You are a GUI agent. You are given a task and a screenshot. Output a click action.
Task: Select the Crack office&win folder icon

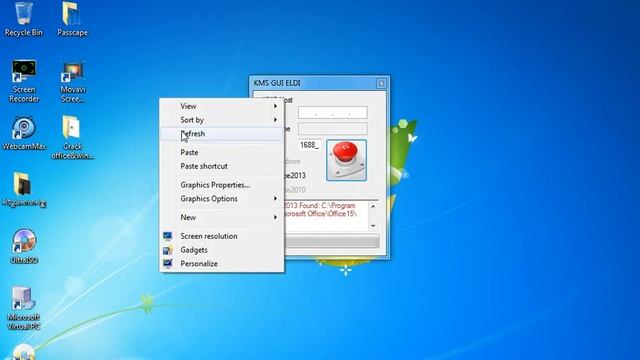pos(72,137)
